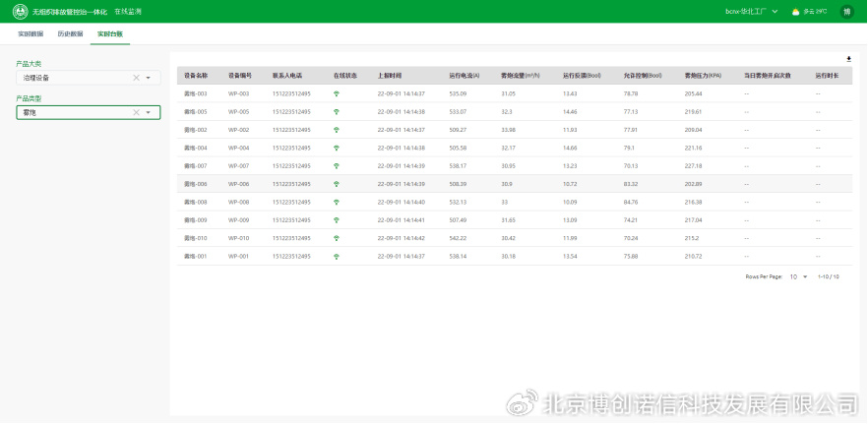Click the 运行电流 column header
Screen dimensions: 868x424
point(464,75)
